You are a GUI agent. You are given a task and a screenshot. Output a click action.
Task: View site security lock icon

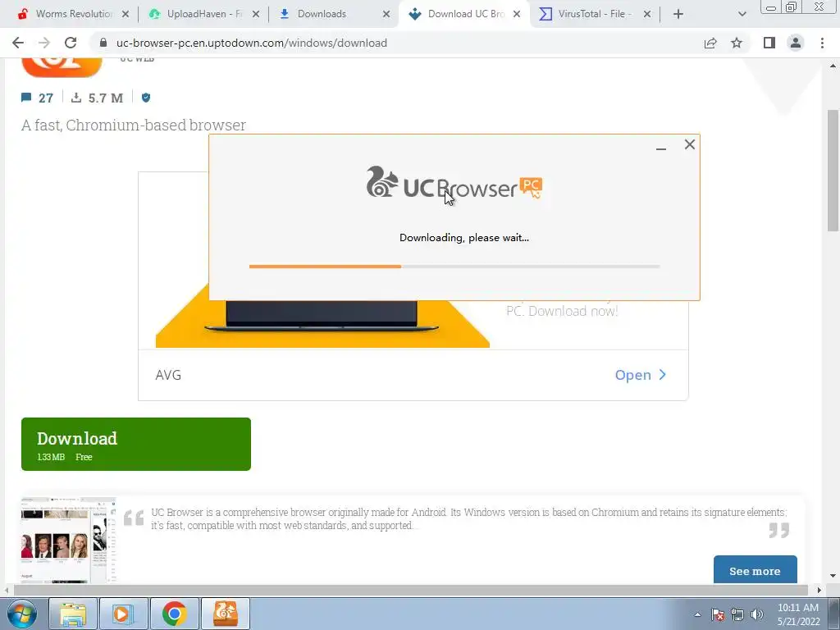103,43
